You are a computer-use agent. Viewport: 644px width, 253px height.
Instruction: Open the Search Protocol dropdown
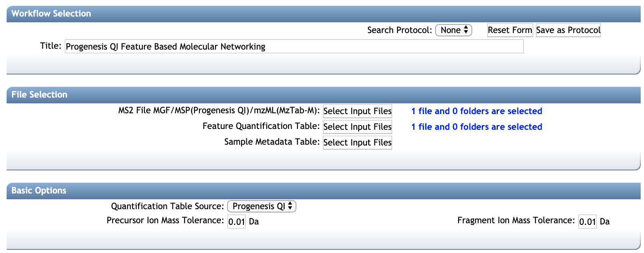coord(454,30)
